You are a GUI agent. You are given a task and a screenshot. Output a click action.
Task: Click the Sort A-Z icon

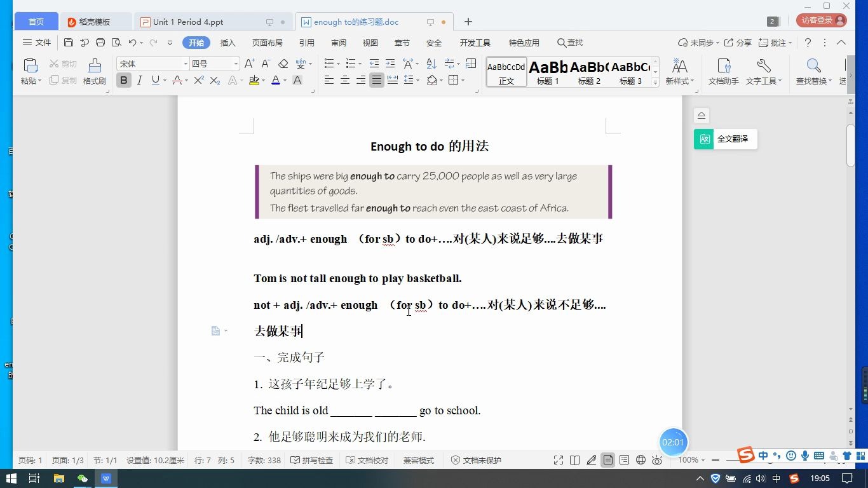tap(431, 64)
